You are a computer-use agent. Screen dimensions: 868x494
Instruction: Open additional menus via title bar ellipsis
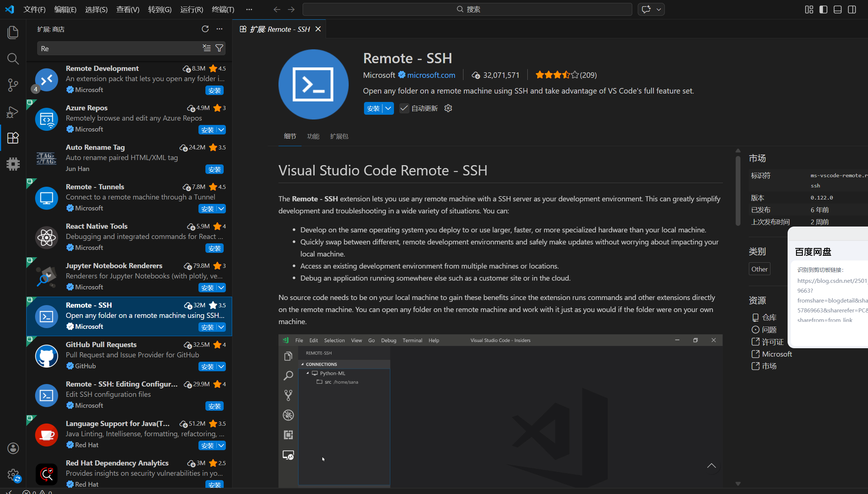click(249, 9)
